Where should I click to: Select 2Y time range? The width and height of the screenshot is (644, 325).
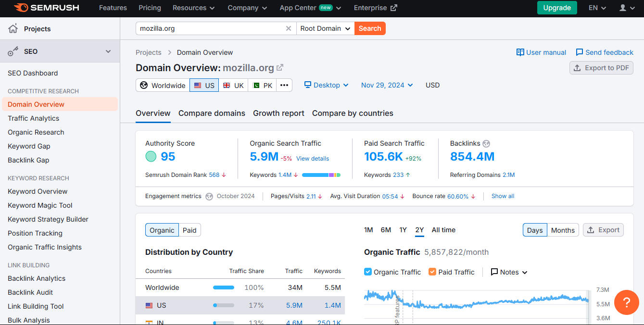coord(419,230)
